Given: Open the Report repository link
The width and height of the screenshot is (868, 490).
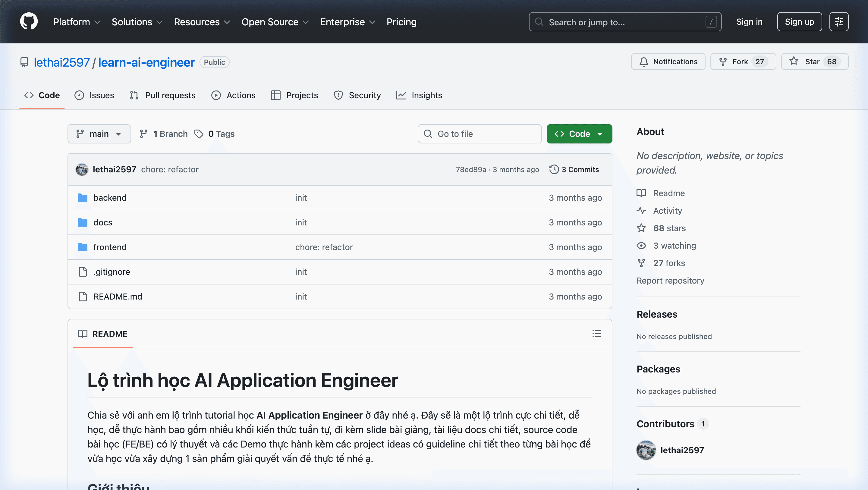Looking at the screenshot, I should 670,280.
